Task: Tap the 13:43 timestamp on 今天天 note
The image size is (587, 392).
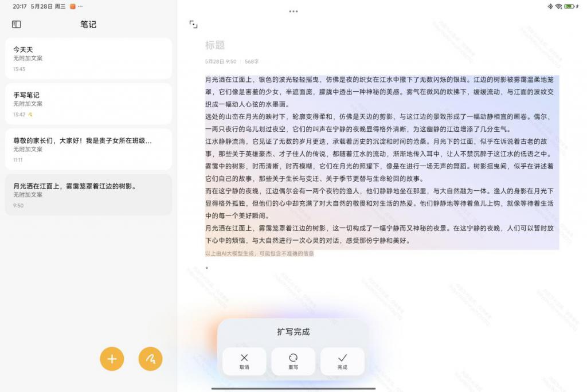Action: (x=19, y=69)
